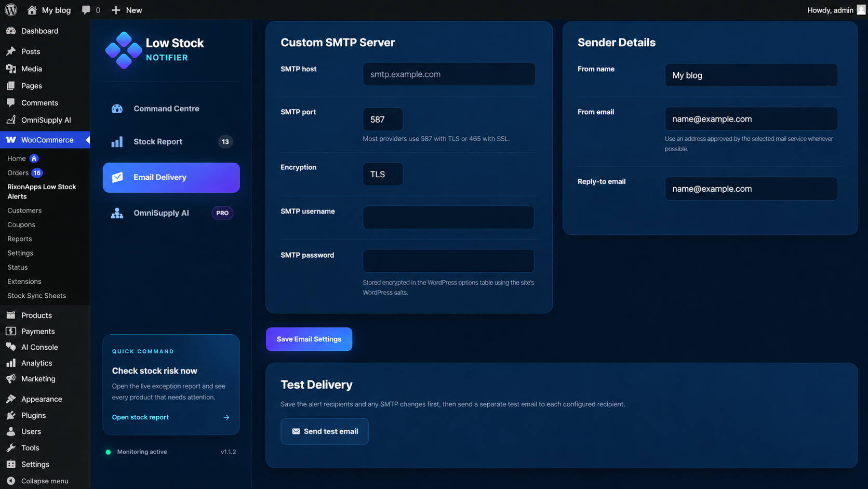Click the Dashboard gauge icon
This screenshot has width=868, height=489.
(x=11, y=31)
